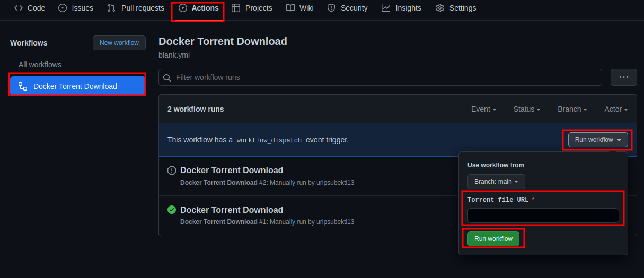Click the Torrent file URL input field
The width and height of the screenshot is (644, 278).
pos(543,216)
